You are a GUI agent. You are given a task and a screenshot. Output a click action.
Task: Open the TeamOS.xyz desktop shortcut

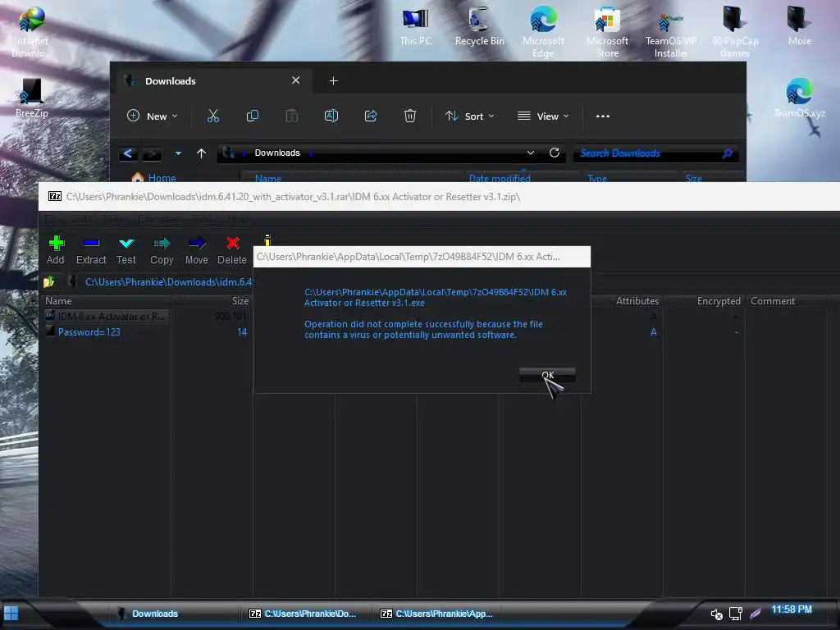pos(799,98)
